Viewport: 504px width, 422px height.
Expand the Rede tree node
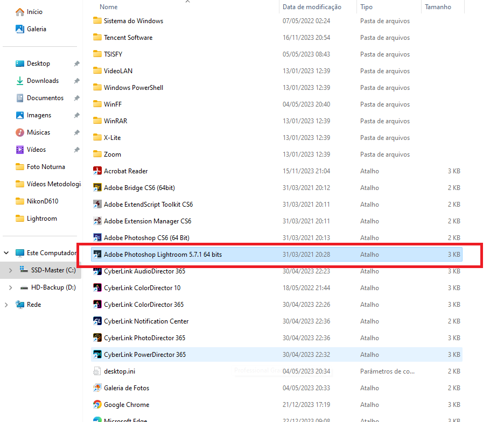point(6,305)
